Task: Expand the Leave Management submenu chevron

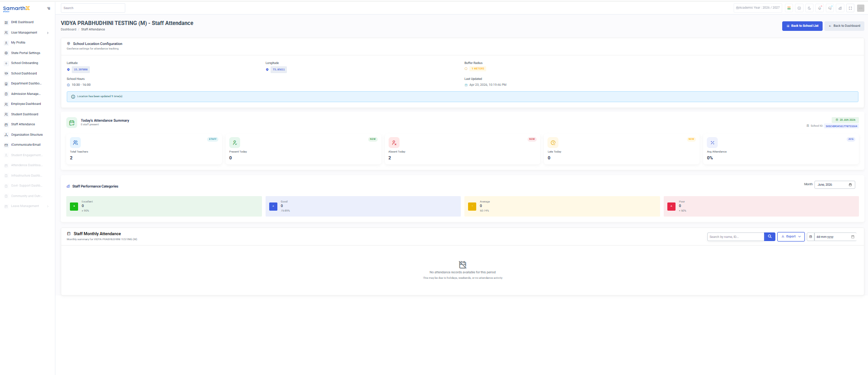Action: click(x=48, y=206)
